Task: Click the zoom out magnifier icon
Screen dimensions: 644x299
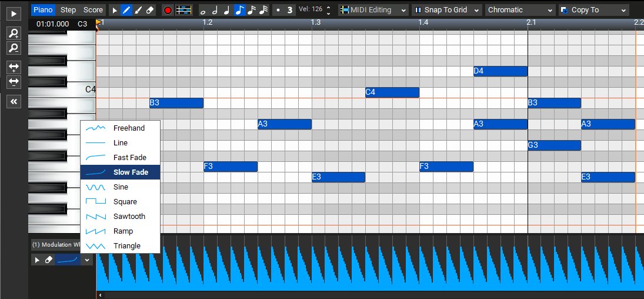Action: pos(14,48)
